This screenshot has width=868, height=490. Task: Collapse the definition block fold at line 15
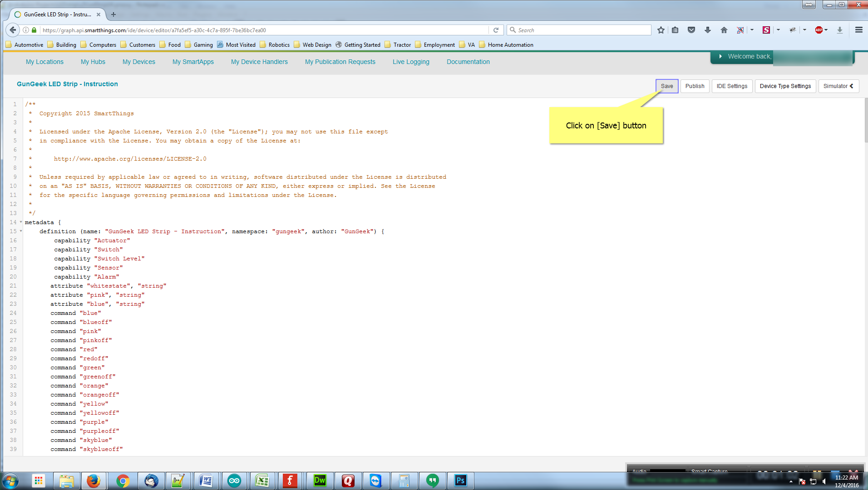(21, 231)
